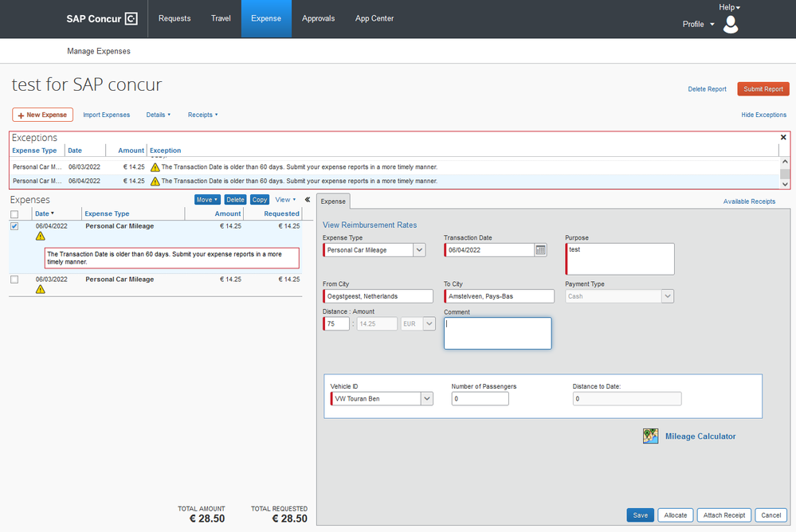Open the Help menu
The height and width of the screenshot is (532, 796).
pos(729,7)
